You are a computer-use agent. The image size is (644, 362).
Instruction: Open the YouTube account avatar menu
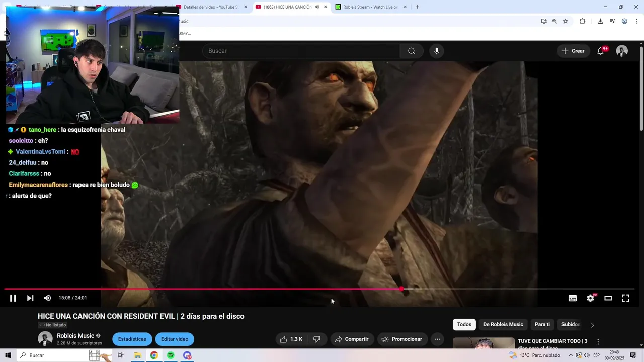[x=622, y=51]
